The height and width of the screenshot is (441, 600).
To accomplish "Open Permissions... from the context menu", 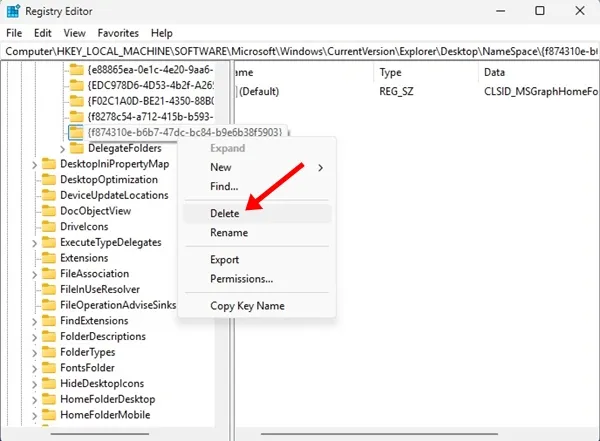I will point(257,279).
